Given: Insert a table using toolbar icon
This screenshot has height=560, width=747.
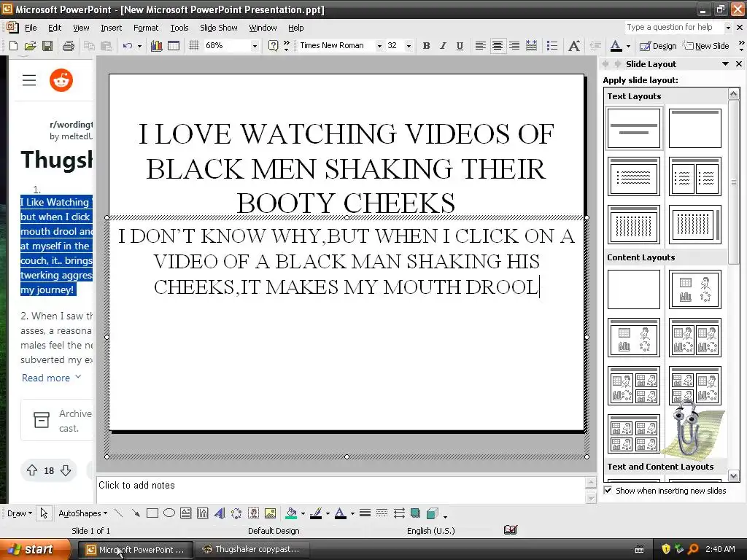Looking at the screenshot, I should 174,46.
